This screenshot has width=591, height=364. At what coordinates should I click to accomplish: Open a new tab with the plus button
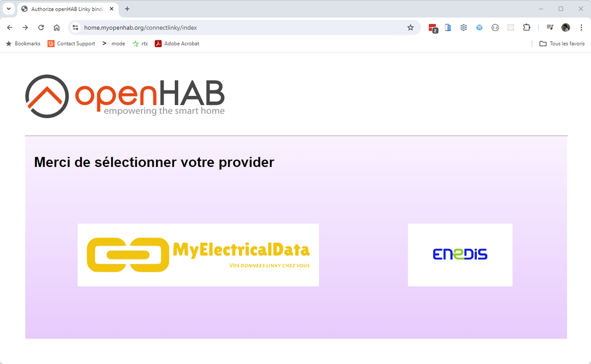click(x=128, y=9)
